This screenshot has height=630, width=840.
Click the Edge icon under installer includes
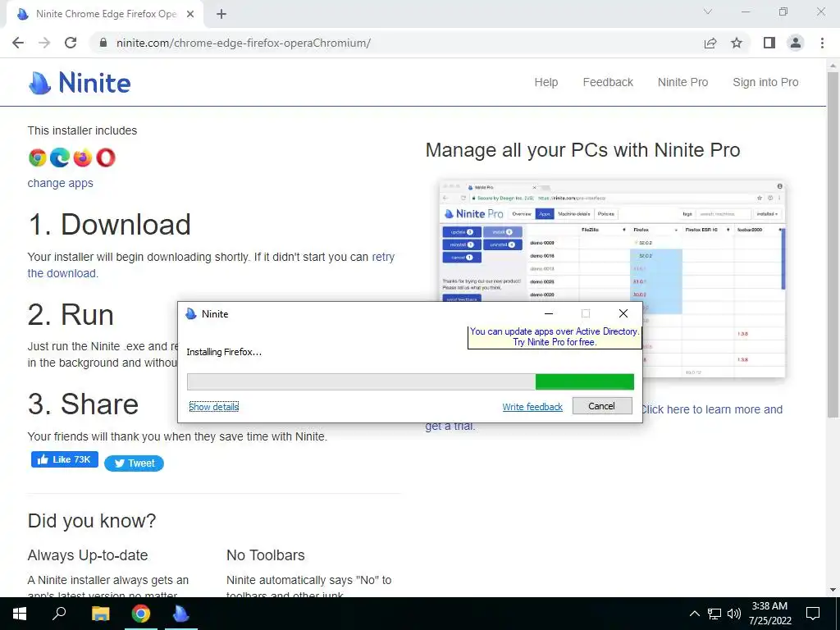pyautogui.click(x=60, y=157)
